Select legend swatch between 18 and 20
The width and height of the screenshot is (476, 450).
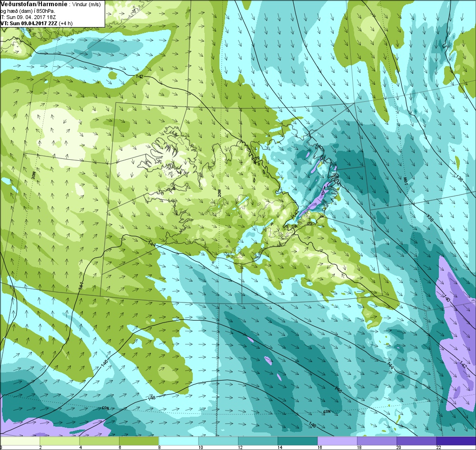(377, 440)
